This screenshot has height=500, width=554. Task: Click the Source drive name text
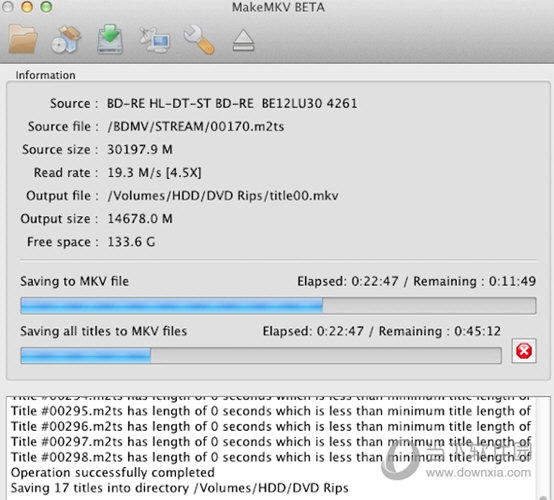(232, 104)
